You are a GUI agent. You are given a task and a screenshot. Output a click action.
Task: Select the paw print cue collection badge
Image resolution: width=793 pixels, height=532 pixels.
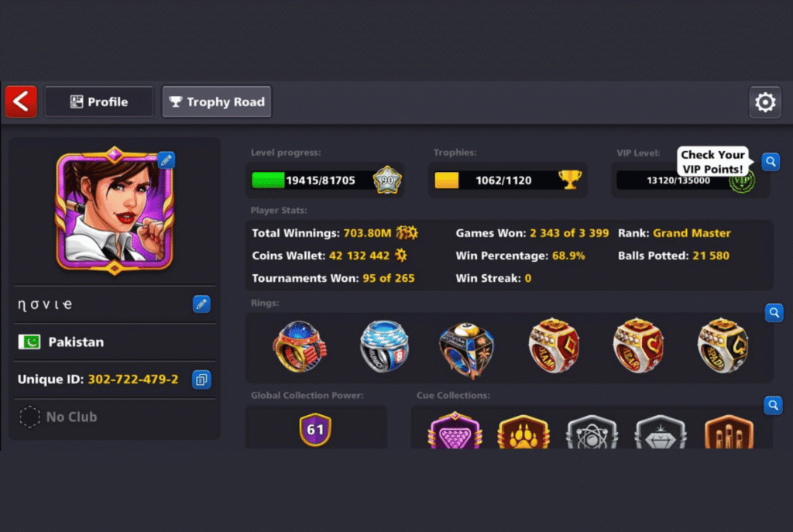[523, 432]
